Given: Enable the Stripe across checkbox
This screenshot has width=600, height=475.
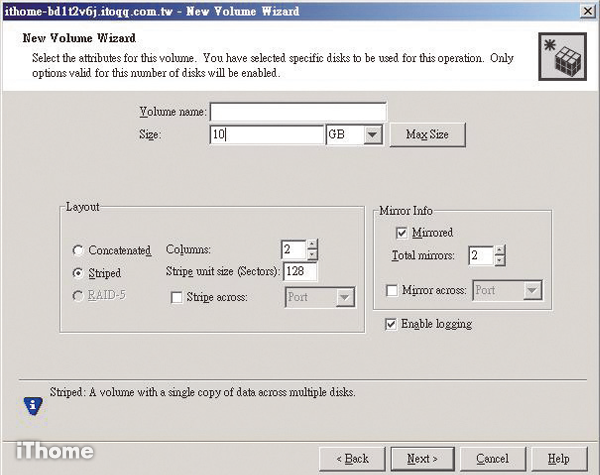Looking at the screenshot, I should (x=176, y=297).
